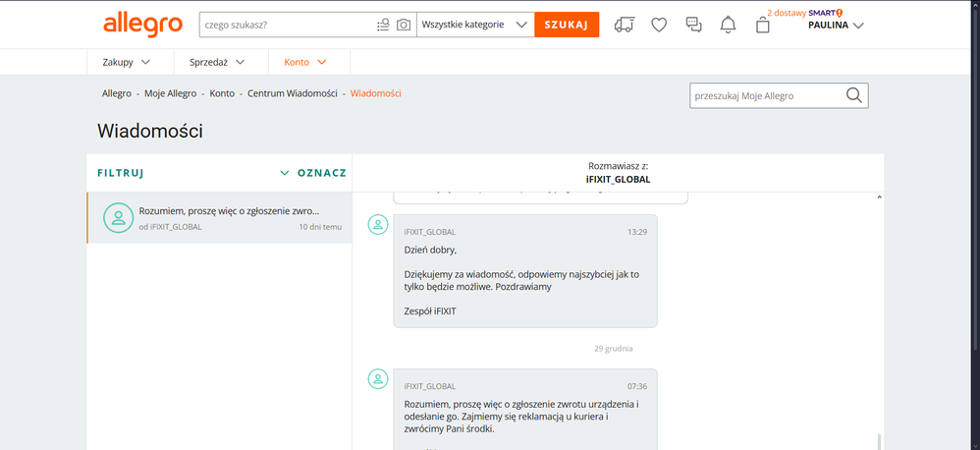
Task: Open the Konto menu
Action: point(304,62)
